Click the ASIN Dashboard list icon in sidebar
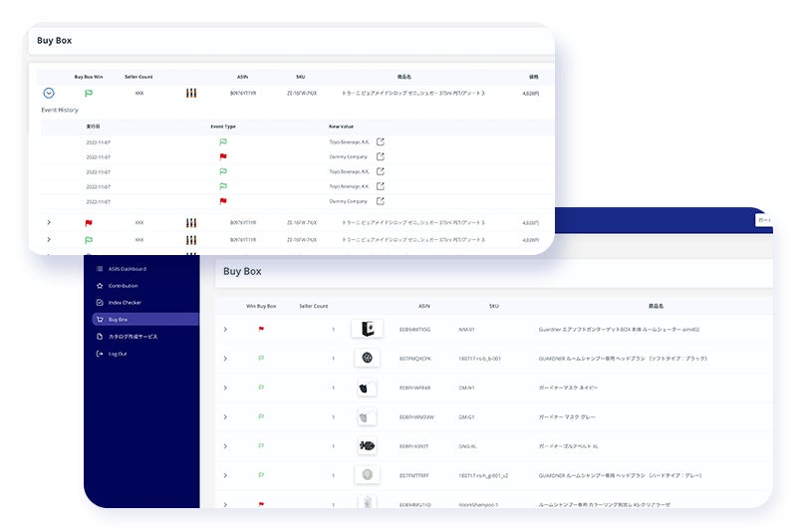 [x=100, y=269]
